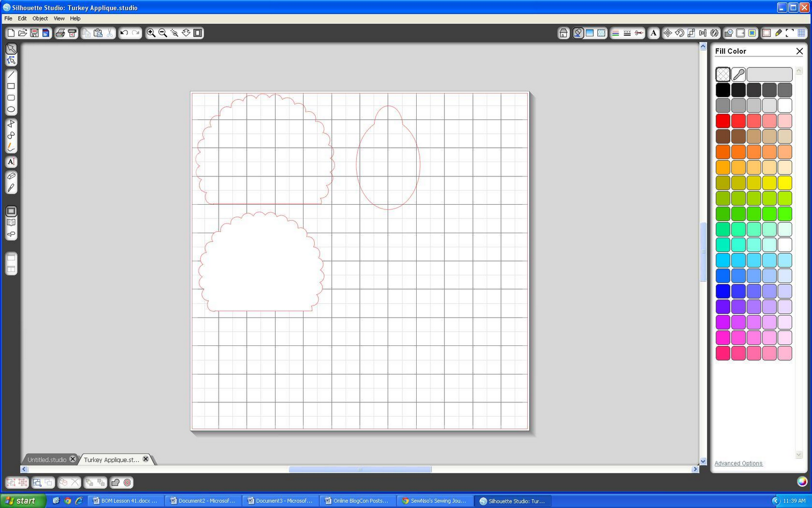Save the file using the floppy icon

click(x=34, y=33)
